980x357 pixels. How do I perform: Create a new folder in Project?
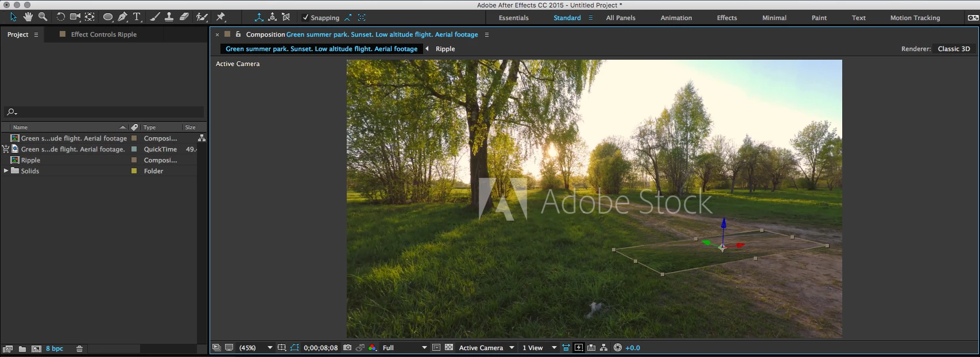22,348
